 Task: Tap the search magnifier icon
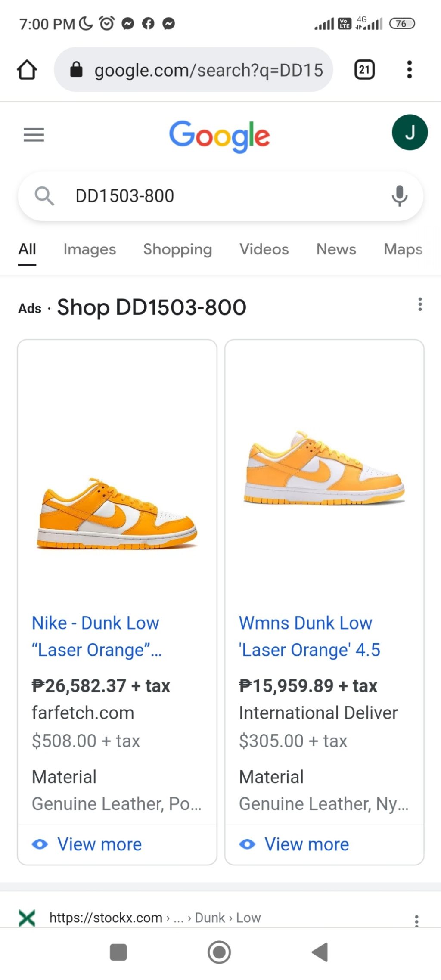pyautogui.click(x=44, y=196)
